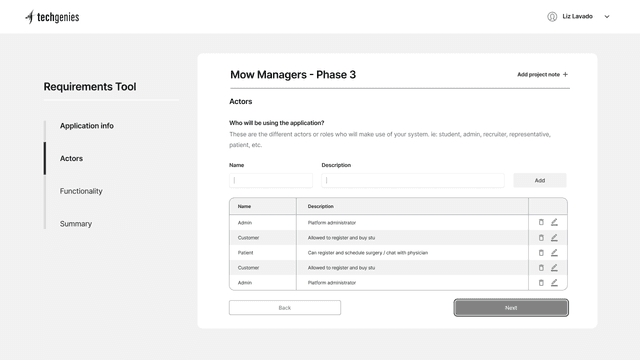Click the Next button

point(511,308)
